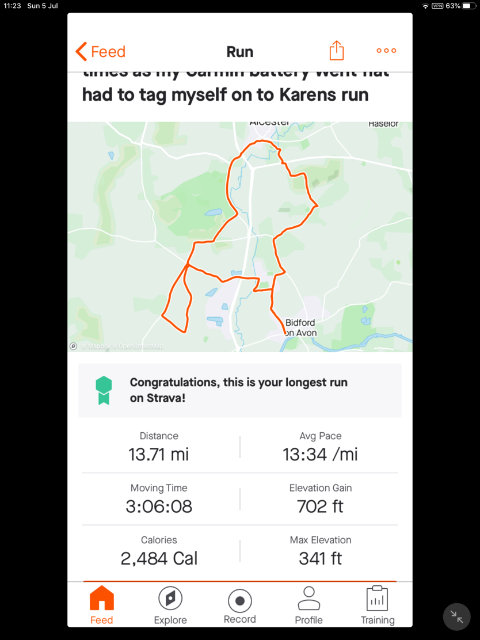Tap the battery indicator in status bar

pos(469,6)
